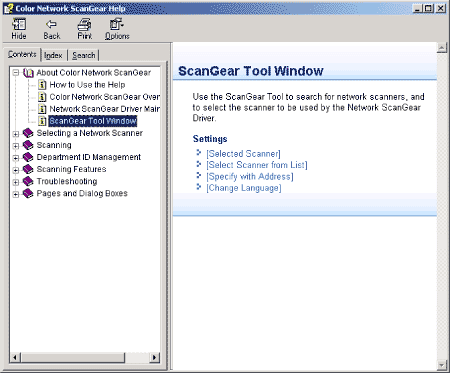Collapse the About Color Network ScanGear node

point(16,73)
